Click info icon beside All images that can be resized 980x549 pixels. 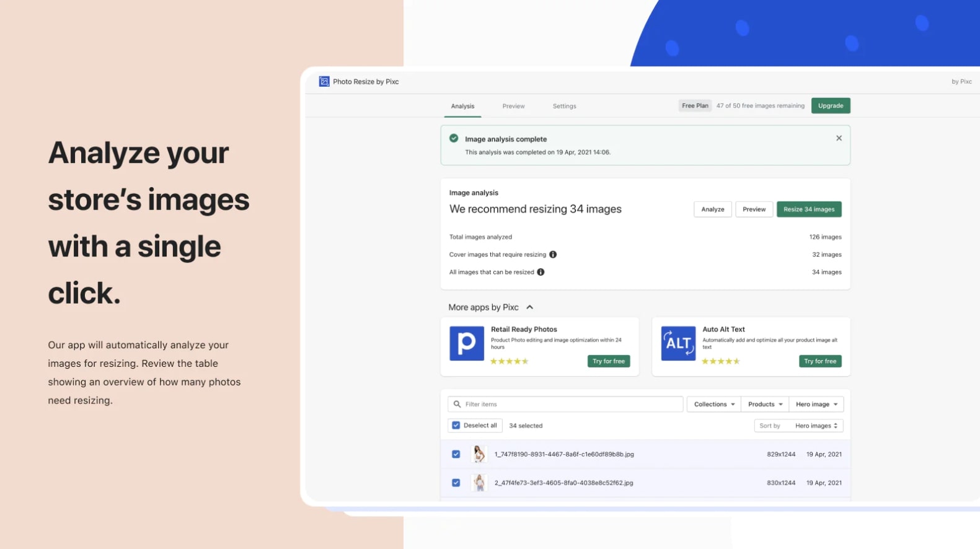(541, 272)
